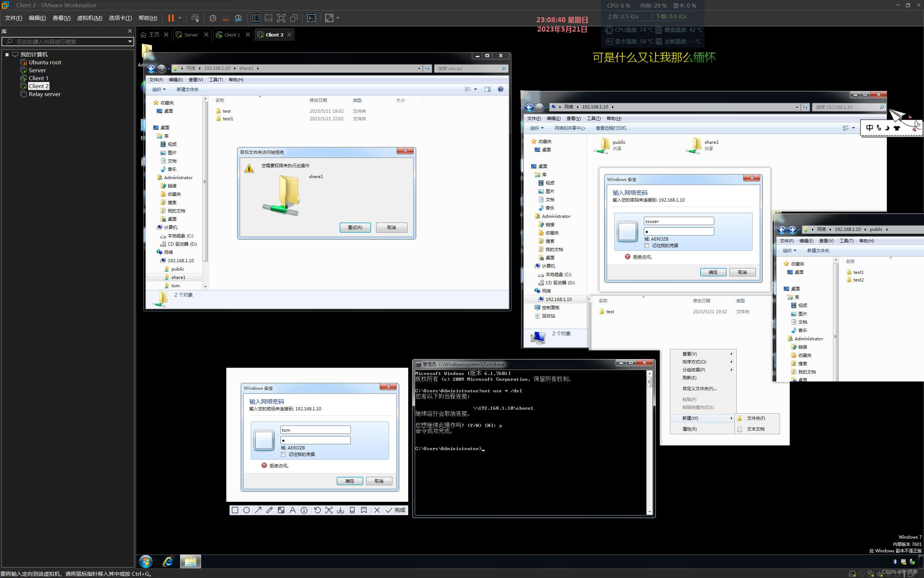The image size is (924, 578).
Task: Enter full screen mode icon in toolbar
Action: (x=281, y=18)
